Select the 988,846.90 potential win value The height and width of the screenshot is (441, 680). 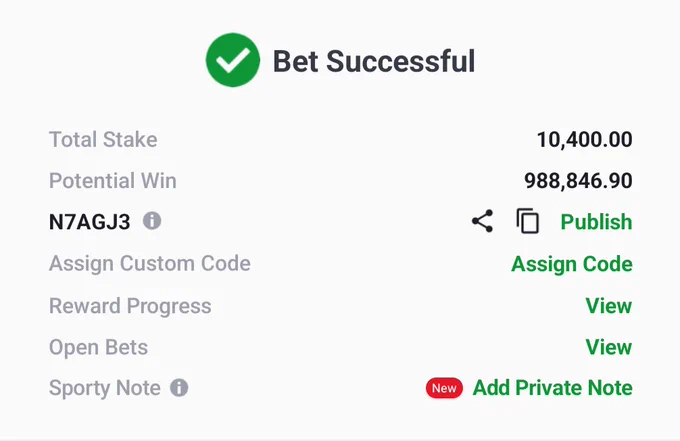click(578, 181)
